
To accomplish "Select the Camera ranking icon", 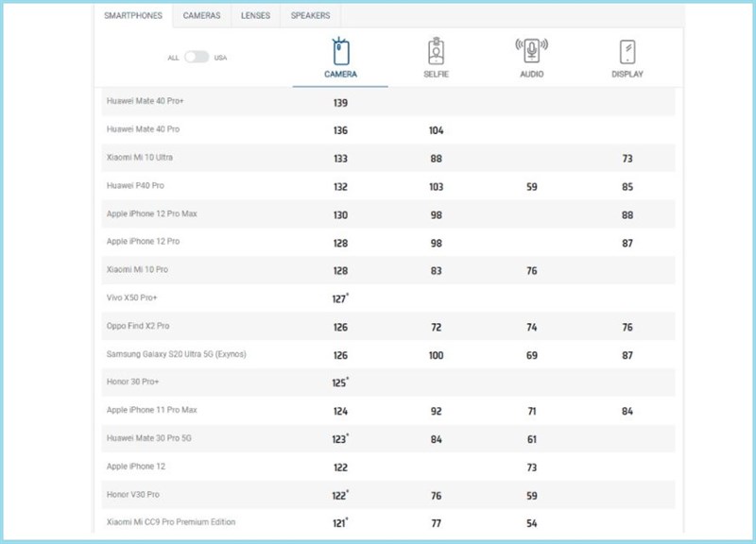I will click(340, 51).
